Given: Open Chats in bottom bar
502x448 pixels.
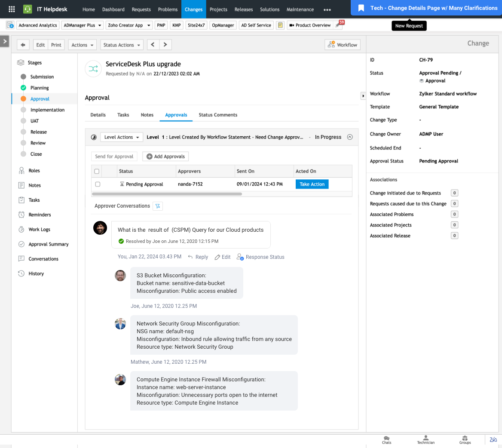Looking at the screenshot, I should click(x=386, y=439).
